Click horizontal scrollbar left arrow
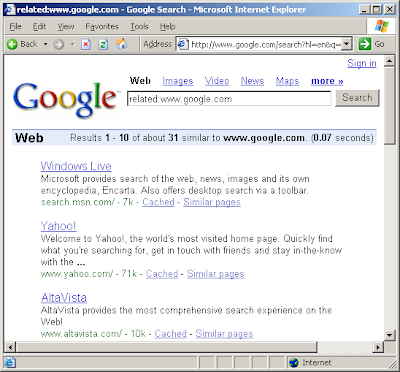400x372 pixels. pos(10,347)
